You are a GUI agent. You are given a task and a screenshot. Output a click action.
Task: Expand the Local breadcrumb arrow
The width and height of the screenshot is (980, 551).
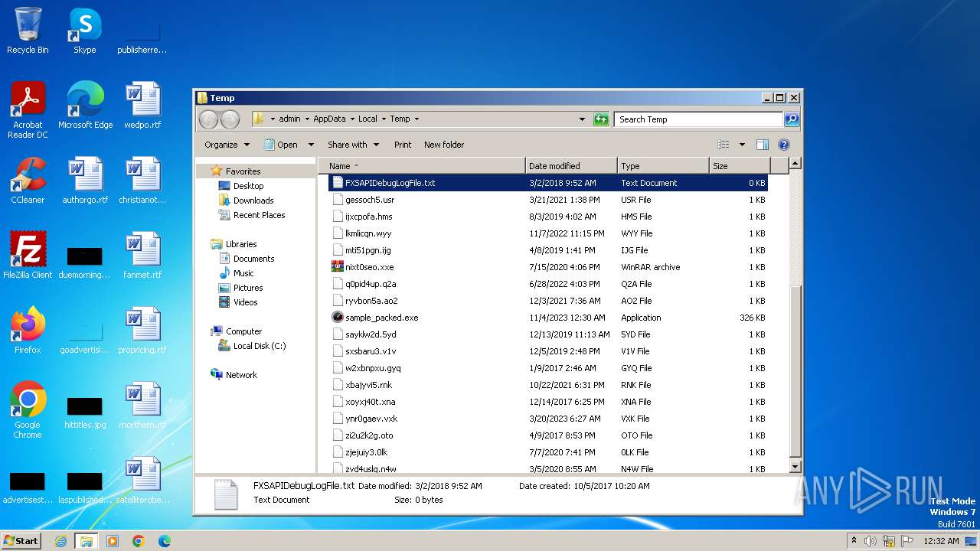[383, 119]
